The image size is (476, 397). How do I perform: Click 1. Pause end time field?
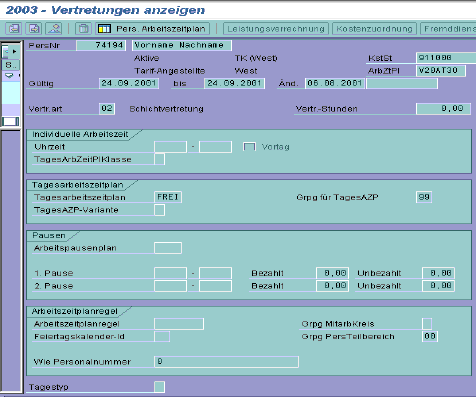pyautogui.click(x=215, y=273)
